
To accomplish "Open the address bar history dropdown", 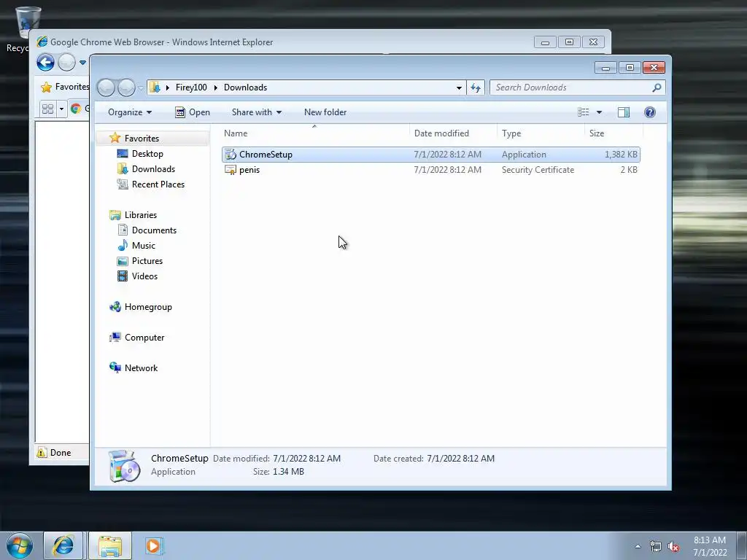I will coord(459,87).
